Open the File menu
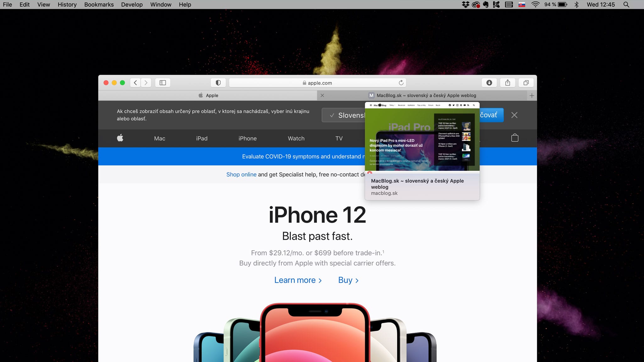The image size is (644, 362). (7, 4)
